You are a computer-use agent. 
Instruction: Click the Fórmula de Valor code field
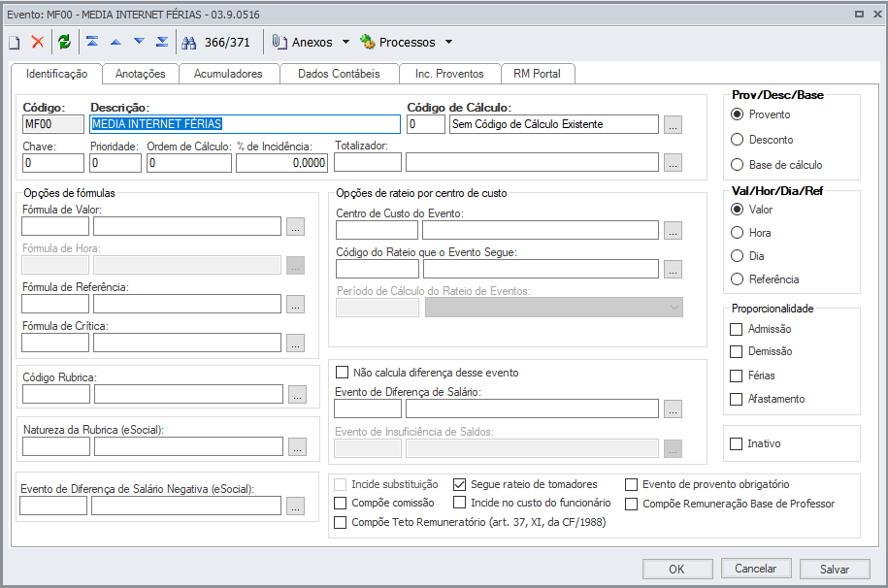(55, 227)
